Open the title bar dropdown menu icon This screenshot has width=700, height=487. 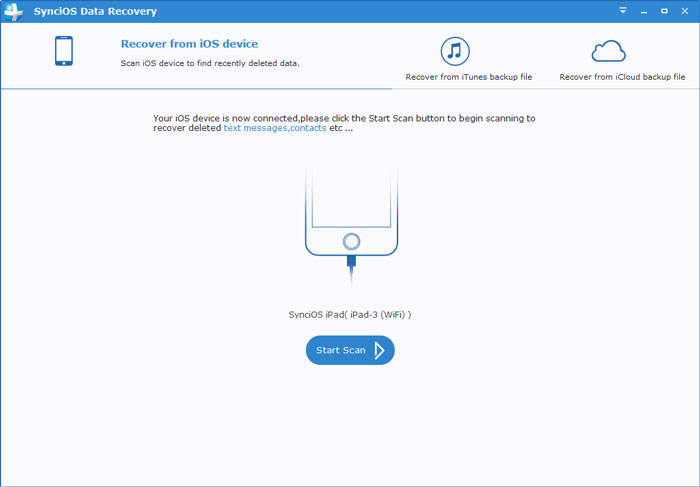[x=623, y=10]
